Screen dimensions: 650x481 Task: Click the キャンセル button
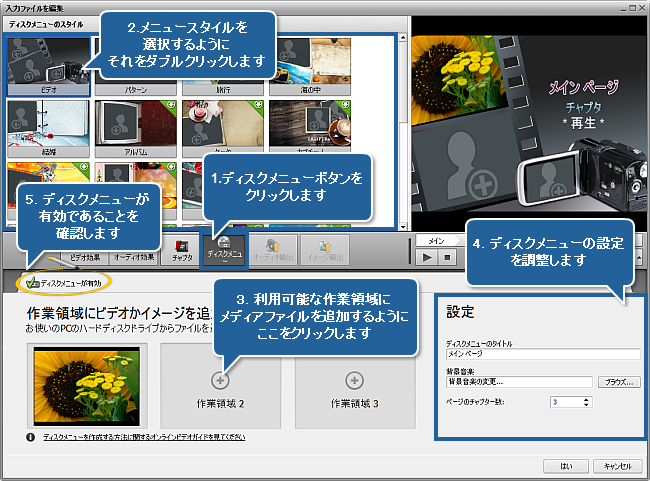[618, 466]
